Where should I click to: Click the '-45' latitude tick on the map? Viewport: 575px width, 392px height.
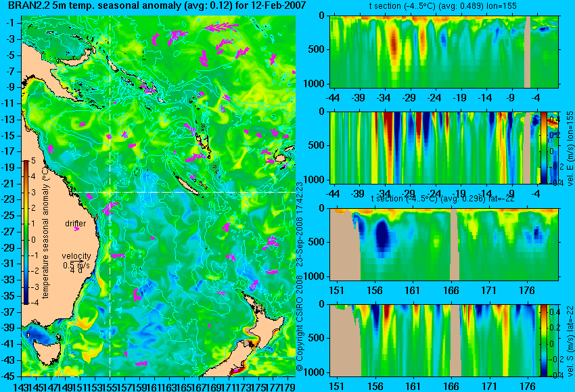click(x=9, y=376)
